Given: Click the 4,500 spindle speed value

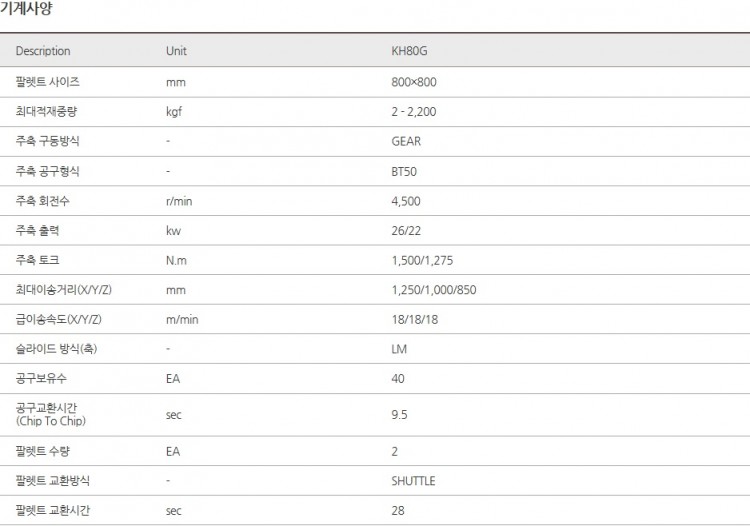Looking at the screenshot, I should click(406, 201).
